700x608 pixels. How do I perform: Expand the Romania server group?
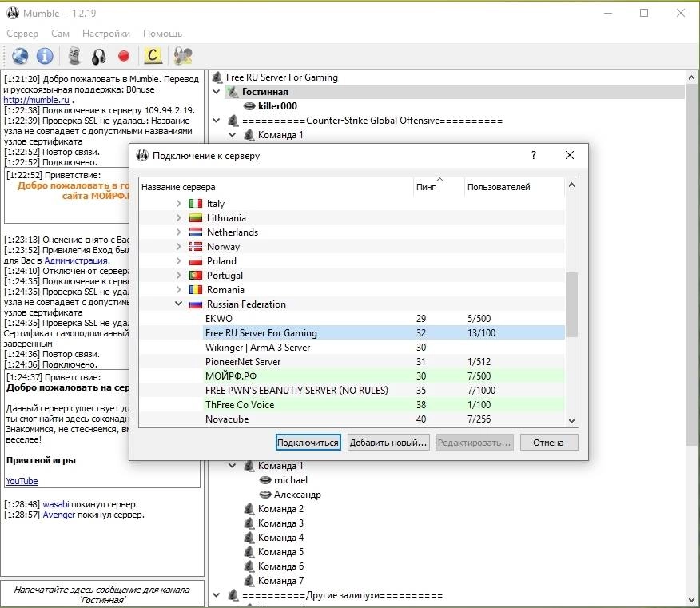pos(178,290)
